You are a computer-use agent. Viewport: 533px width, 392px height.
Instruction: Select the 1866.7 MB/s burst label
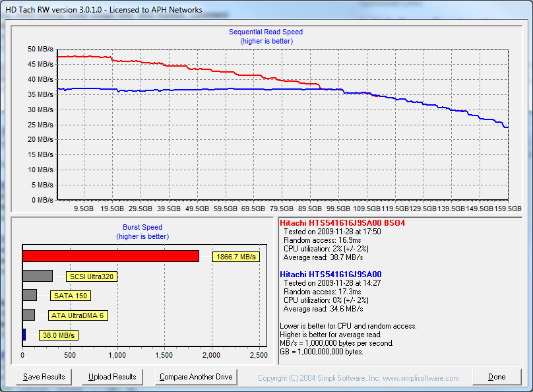point(235,257)
